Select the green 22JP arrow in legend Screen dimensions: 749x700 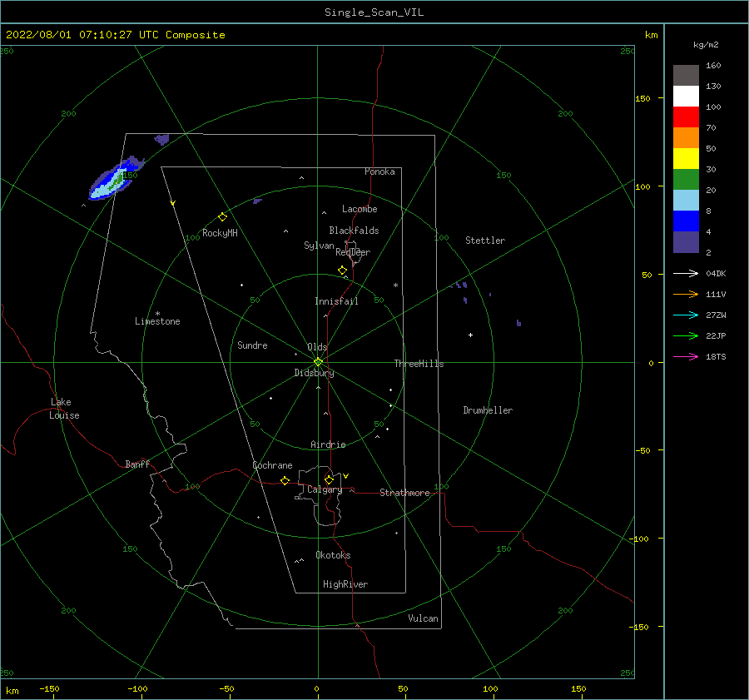[x=686, y=336]
